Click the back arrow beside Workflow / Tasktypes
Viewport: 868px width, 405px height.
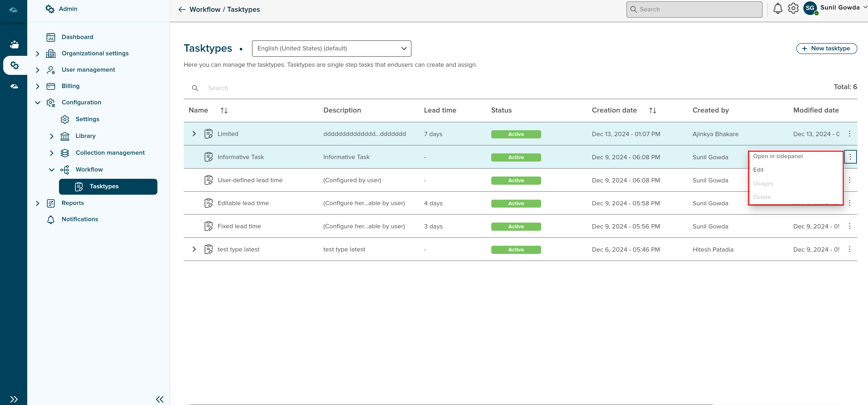tap(182, 10)
